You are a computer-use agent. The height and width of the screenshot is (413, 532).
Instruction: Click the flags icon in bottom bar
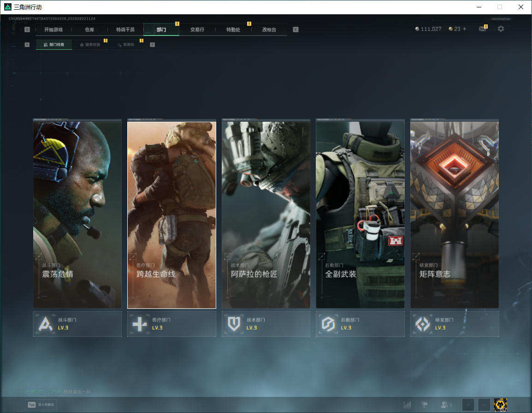pos(425,405)
